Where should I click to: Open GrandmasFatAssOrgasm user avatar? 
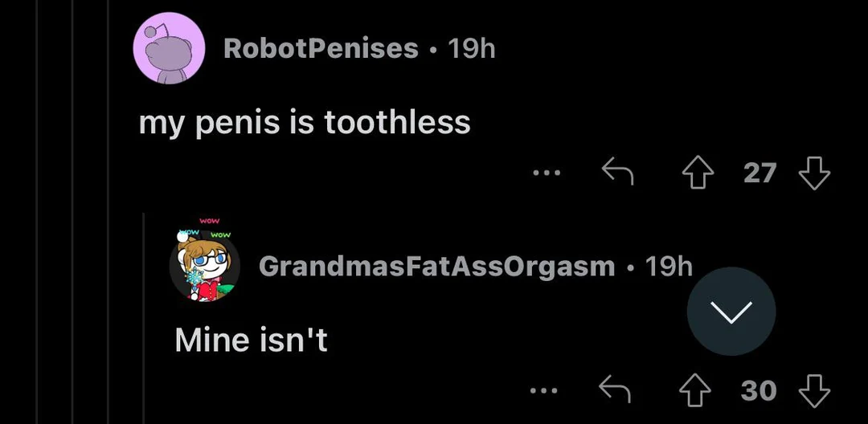point(205,264)
